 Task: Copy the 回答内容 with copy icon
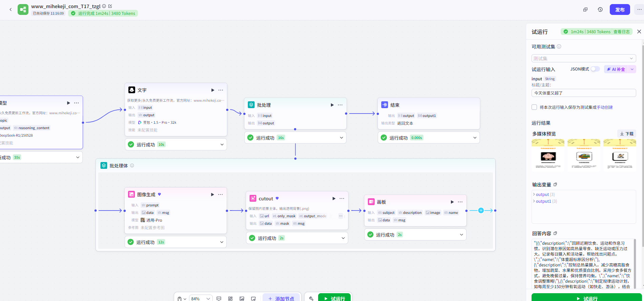pos(555,233)
